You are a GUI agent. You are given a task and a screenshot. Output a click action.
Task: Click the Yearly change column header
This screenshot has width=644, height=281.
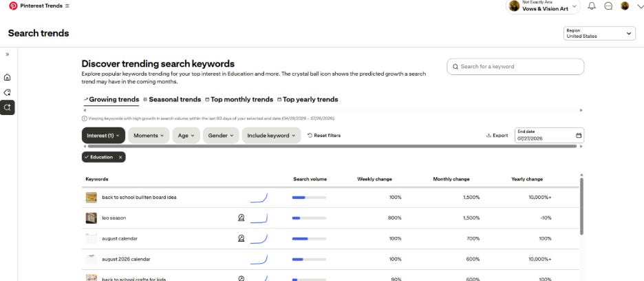(x=527, y=179)
